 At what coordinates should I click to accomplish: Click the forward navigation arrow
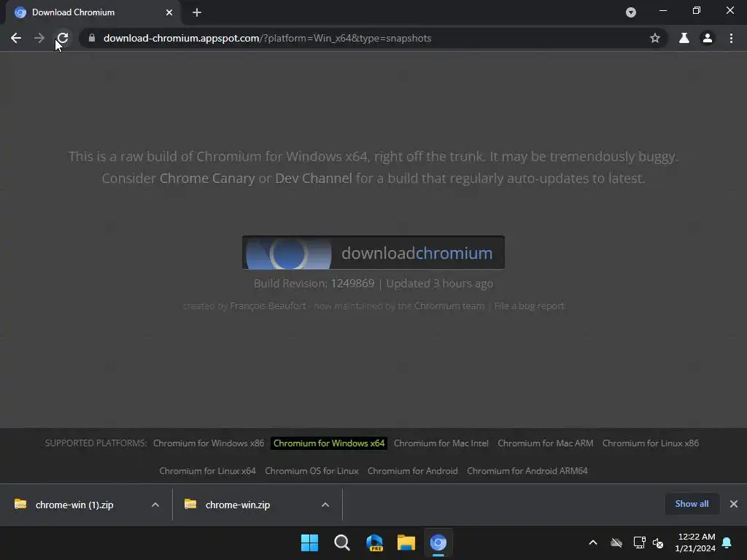click(x=39, y=38)
